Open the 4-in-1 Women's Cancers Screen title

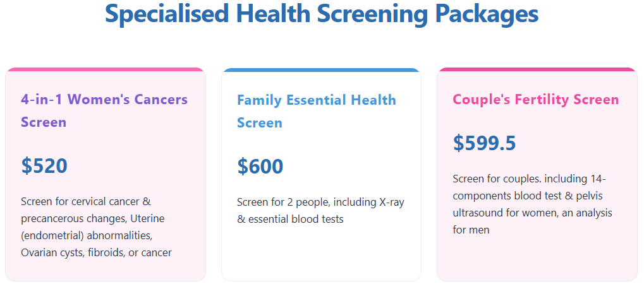point(104,110)
